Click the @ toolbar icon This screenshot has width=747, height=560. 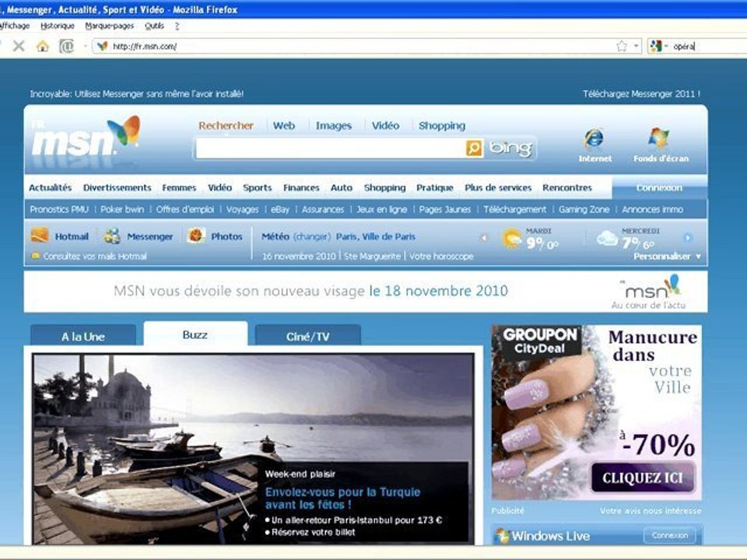tap(66, 46)
